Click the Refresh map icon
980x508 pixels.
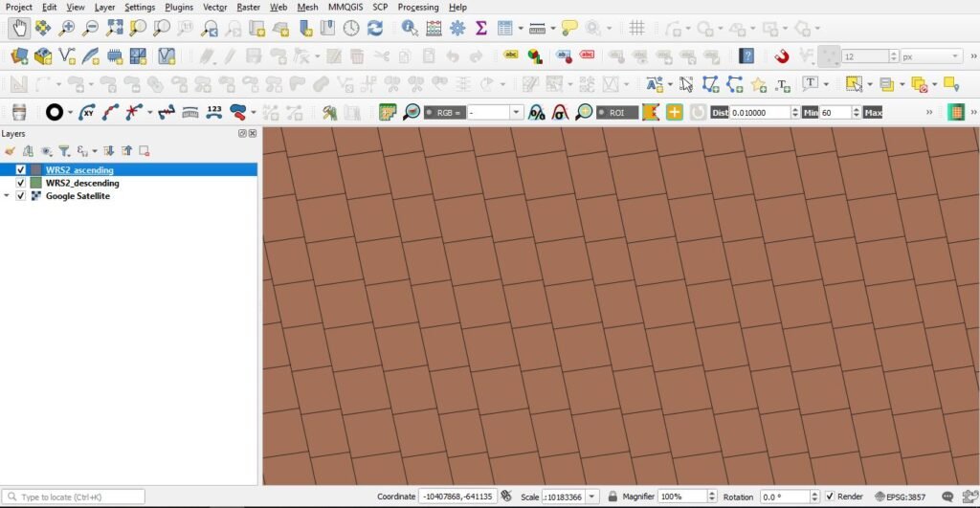pos(376,29)
